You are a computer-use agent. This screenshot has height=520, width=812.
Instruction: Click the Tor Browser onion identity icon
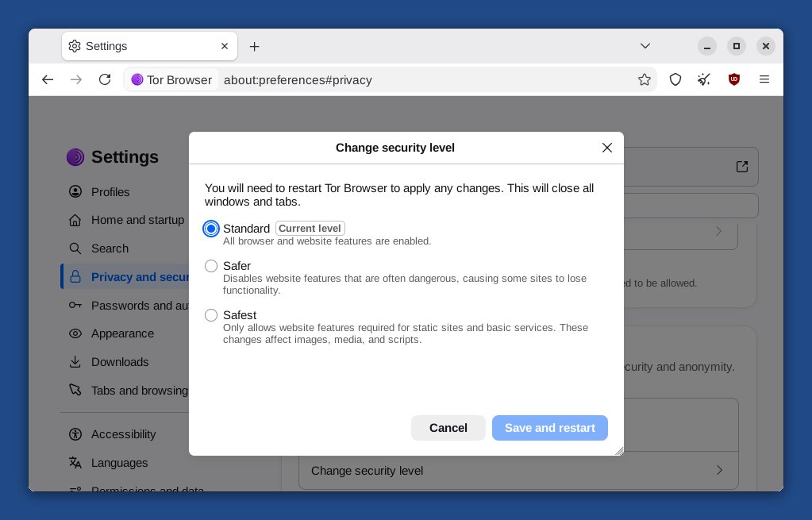point(137,79)
